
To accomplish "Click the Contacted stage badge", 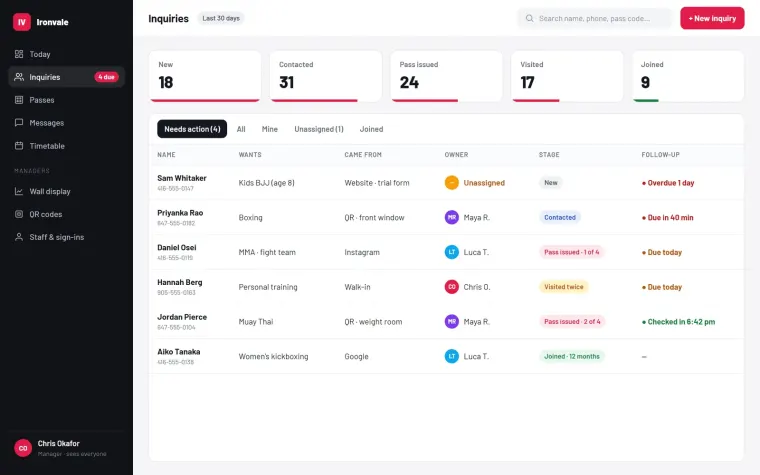I will (x=560, y=217).
